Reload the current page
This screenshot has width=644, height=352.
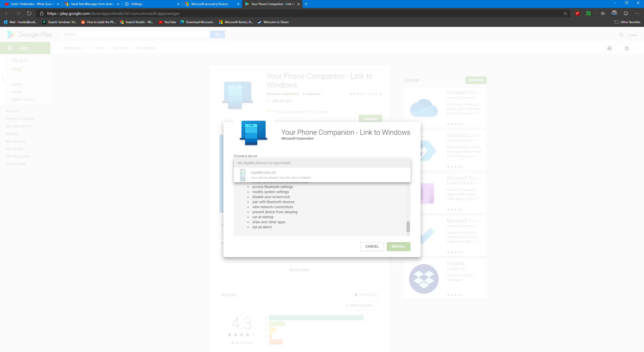(29, 13)
